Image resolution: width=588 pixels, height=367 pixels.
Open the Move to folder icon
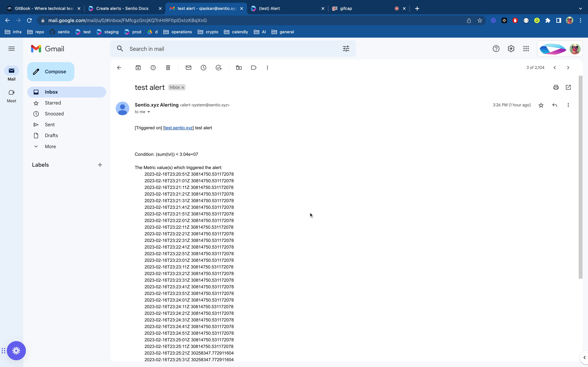click(x=239, y=68)
